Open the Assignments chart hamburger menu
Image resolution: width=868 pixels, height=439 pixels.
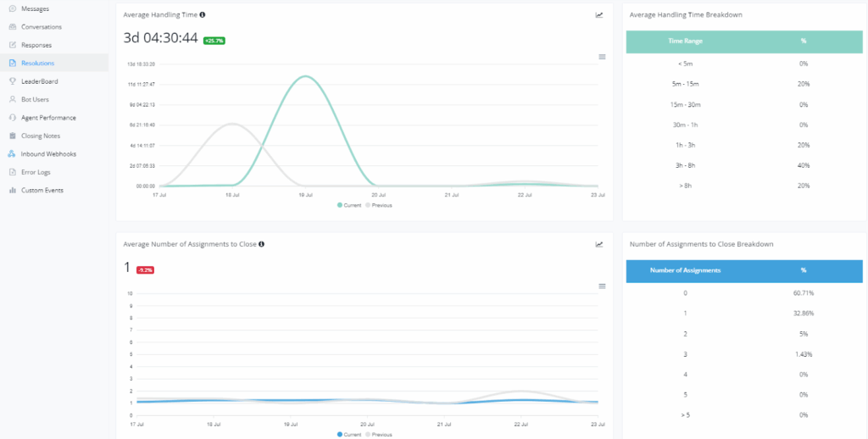point(602,286)
